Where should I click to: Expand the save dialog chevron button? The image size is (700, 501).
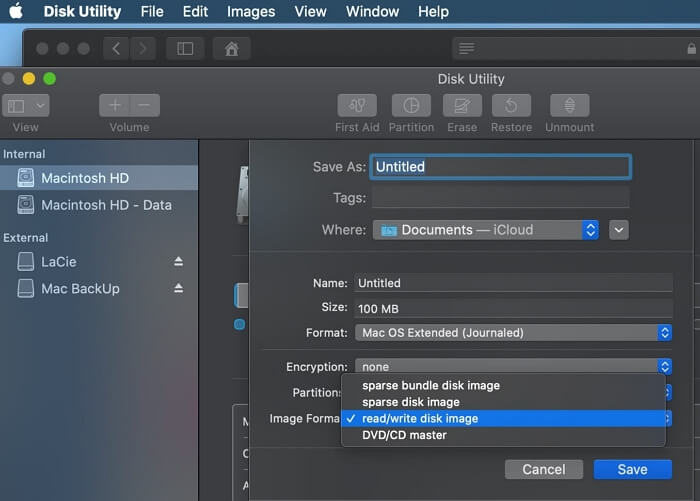619,230
